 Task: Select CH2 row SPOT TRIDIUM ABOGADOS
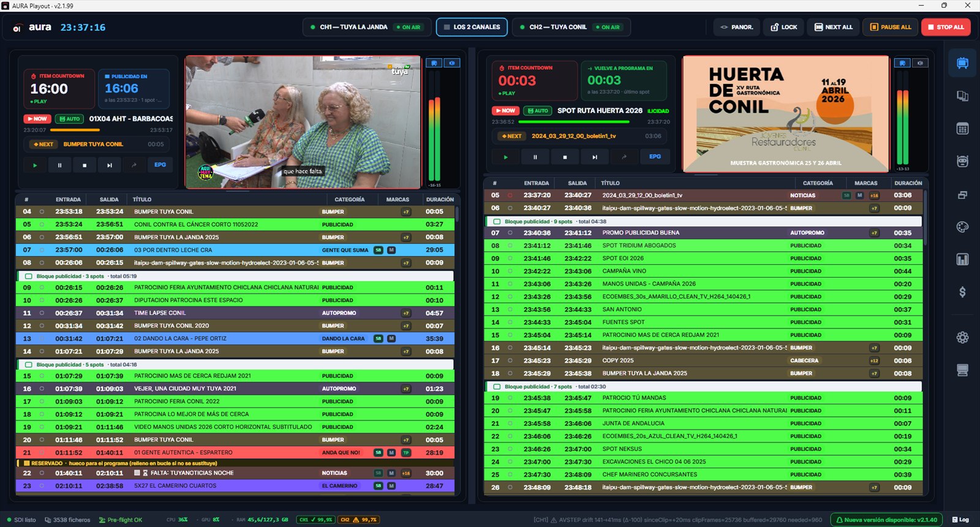click(703, 246)
